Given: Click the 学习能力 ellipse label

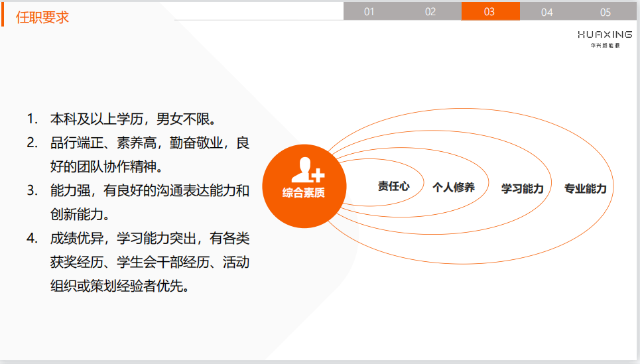Looking at the screenshot, I should click(522, 188).
